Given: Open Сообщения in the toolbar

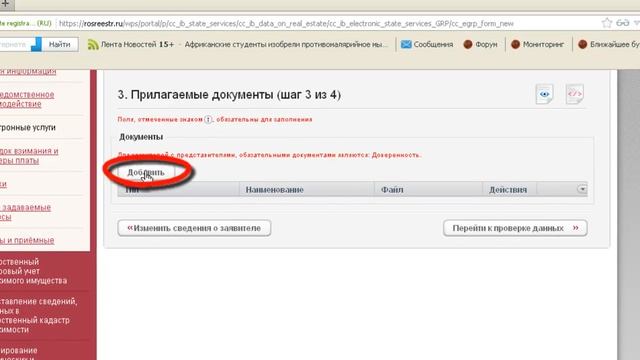Looking at the screenshot, I should pyautogui.click(x=433, y=44).
